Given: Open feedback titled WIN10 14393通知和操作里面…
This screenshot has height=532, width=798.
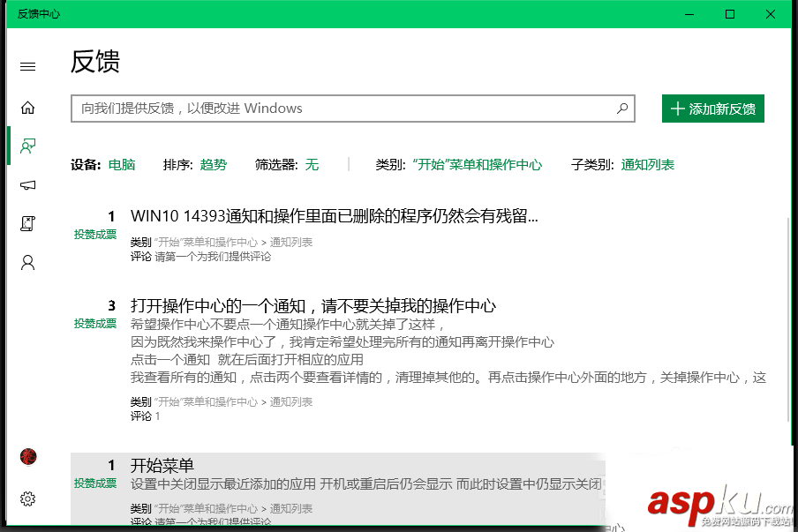Looking at the screenshot, I should pyautogui.click(x=334, y=216).
